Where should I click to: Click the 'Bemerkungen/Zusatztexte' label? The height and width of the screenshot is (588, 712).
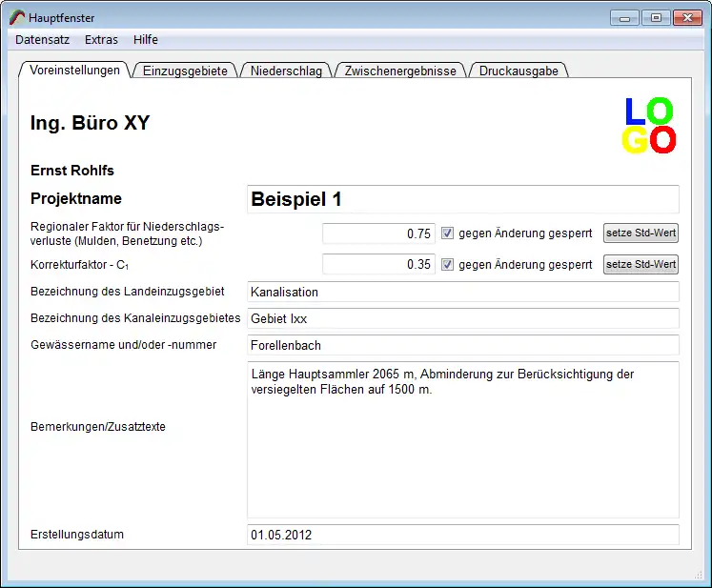click(x=97, y=427)
